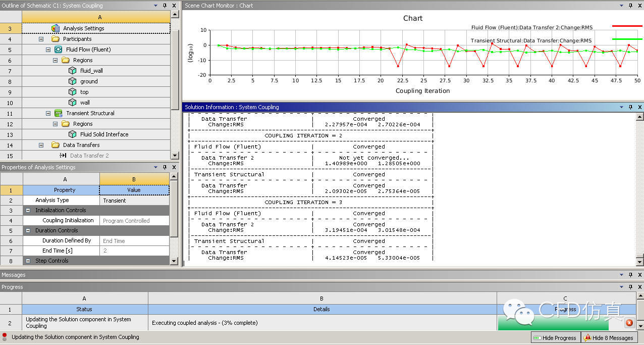Click the Analysis Settings icon in the outline
The image size is (644, 345).
coord(56,28)
